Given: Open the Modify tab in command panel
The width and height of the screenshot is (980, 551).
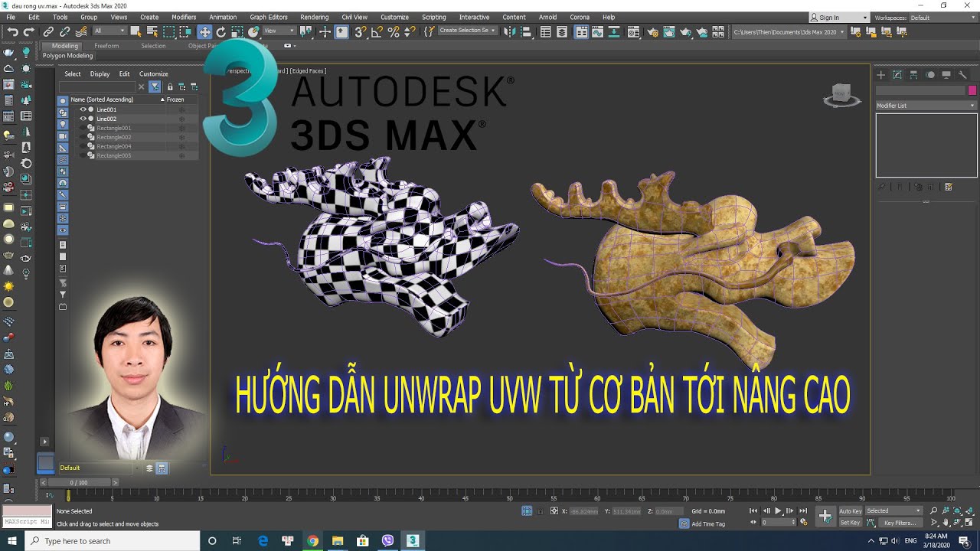Looking at the screenshot, I should click(x=897, y=74).
